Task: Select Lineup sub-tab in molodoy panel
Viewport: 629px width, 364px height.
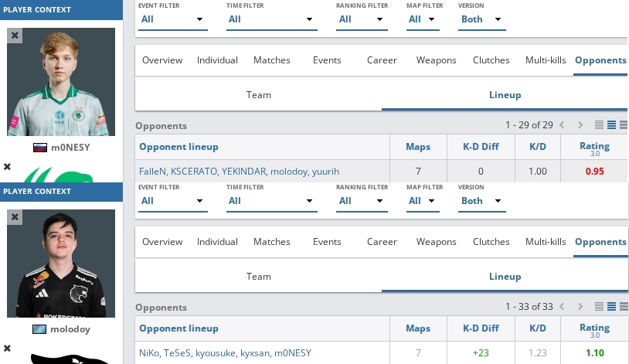Action: click(505, 277)
